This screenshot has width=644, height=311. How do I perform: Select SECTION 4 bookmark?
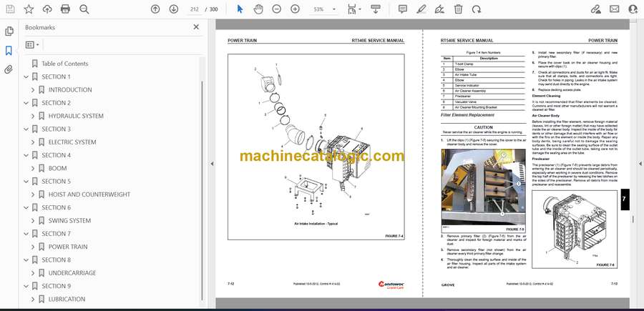tap(57, 155)
